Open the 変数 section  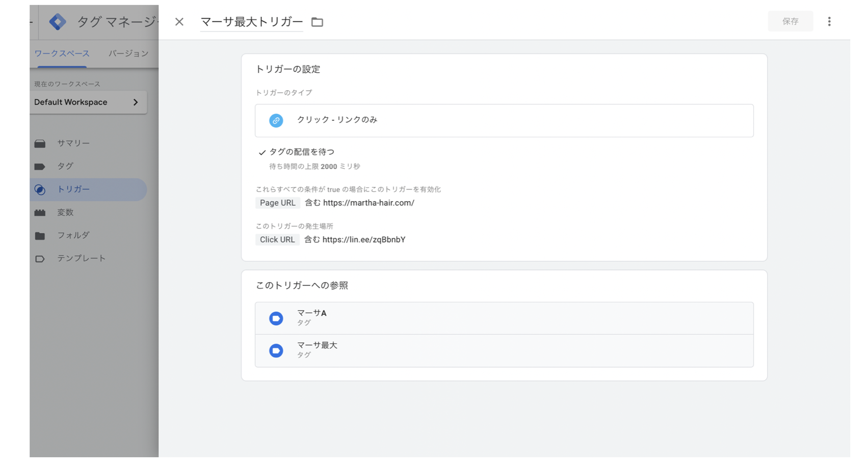pos(65,212)
